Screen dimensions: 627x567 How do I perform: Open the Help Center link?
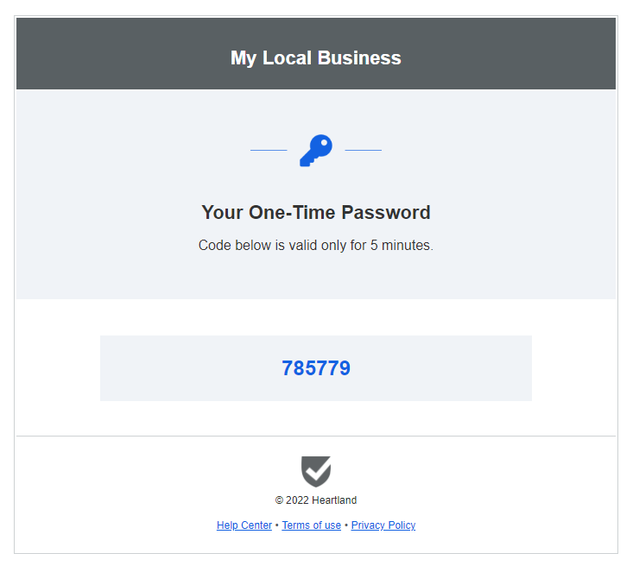click(x=244, y=525)
